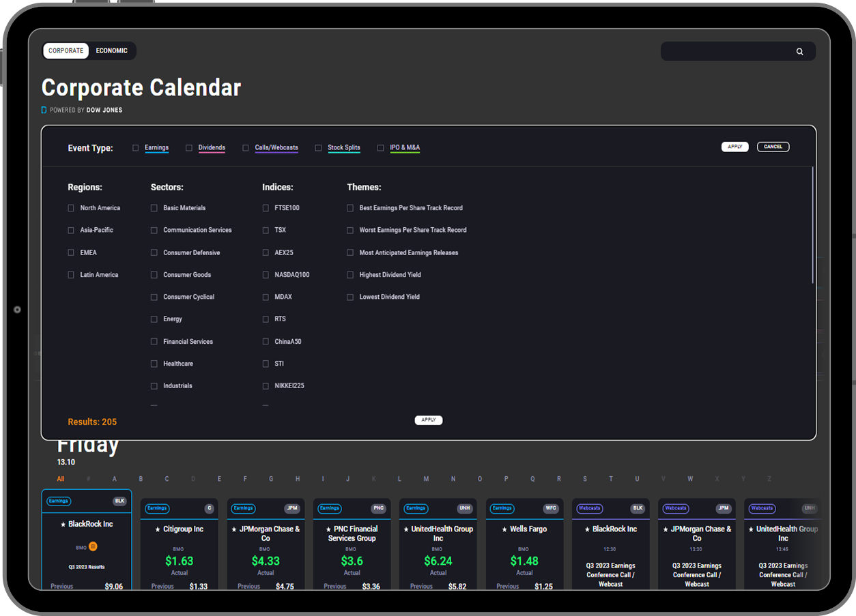The width and height of the screenshot is (856, 616).
Task: Click the star icon beside Citigroup Inc
Action: (x=159, y=529)
